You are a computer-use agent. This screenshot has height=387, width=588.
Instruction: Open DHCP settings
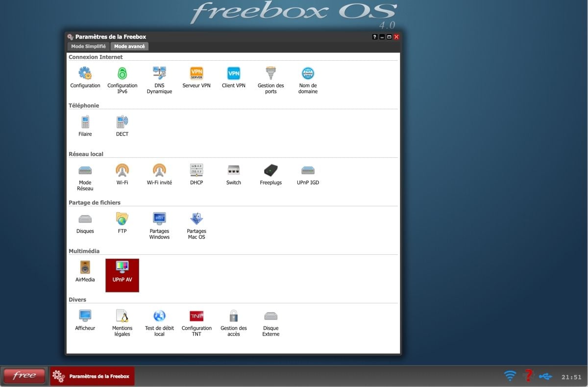pos(196,175)
